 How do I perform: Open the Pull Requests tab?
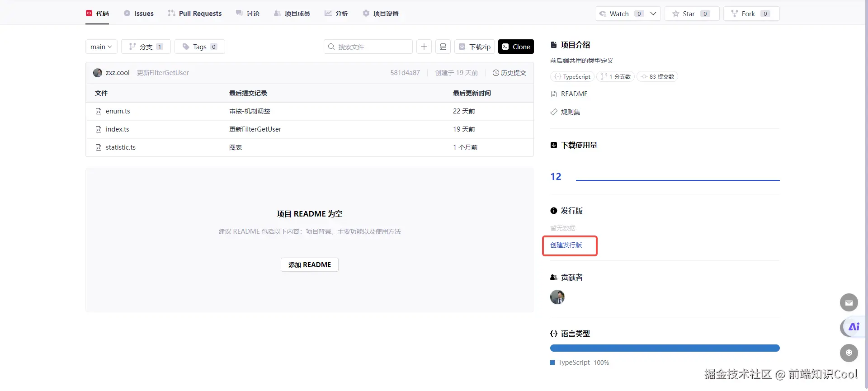point(195,14)
